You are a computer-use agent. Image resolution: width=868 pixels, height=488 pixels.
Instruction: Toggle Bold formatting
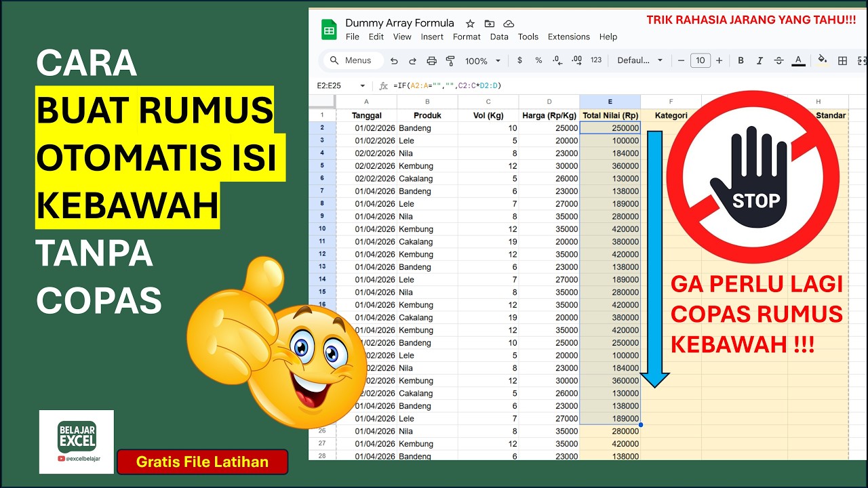[x=741, y=60]
